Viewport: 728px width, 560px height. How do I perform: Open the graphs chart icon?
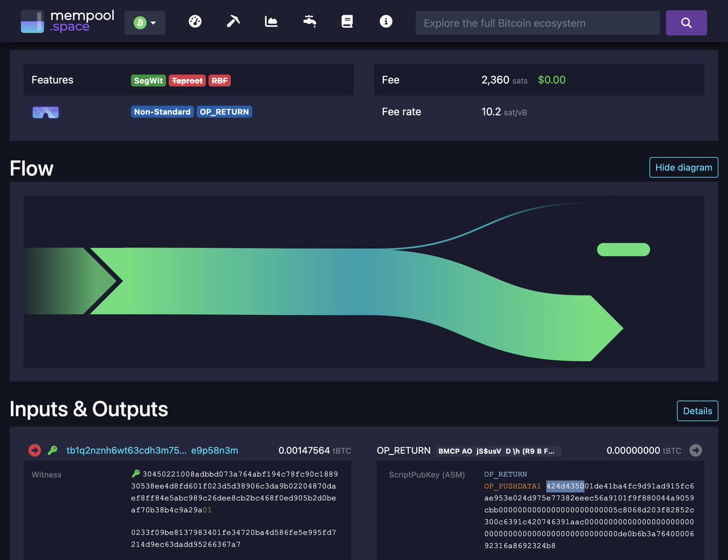click(271, 21)
